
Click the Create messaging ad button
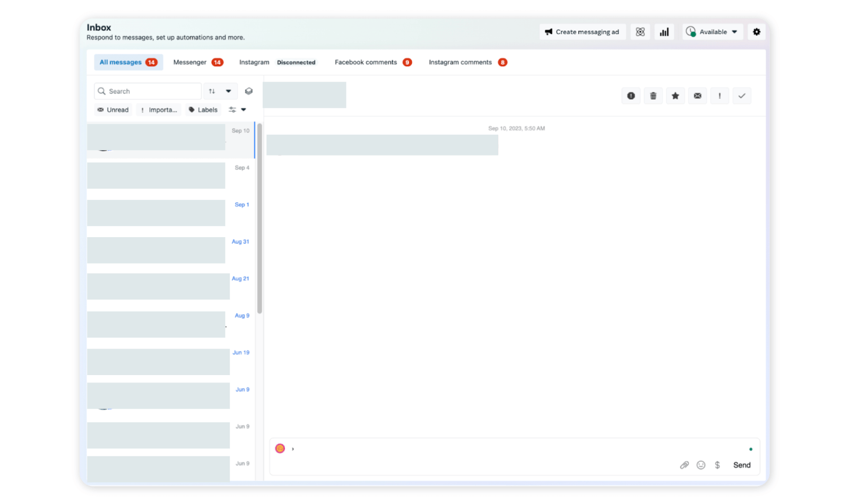(582, 32)
